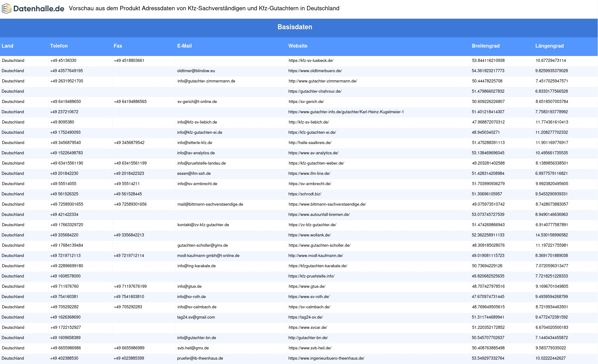Select phone number +49 421422334

pyautogui.click(x=64, y=215)
